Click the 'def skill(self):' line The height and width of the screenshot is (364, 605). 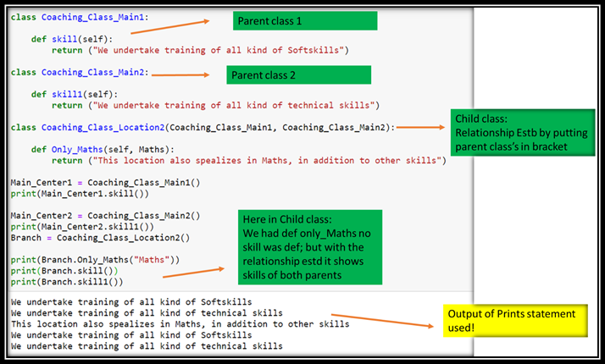coord(72,39)
